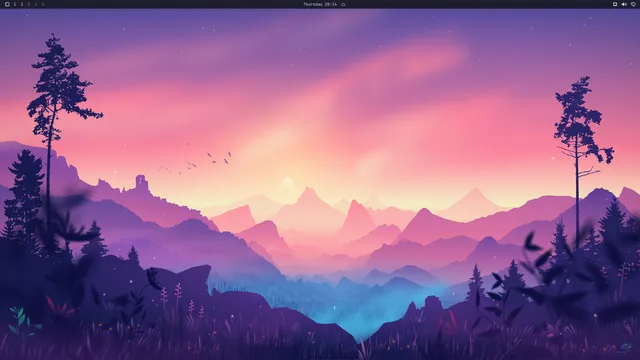Click the rightmost tray icon in top bar

633,4
